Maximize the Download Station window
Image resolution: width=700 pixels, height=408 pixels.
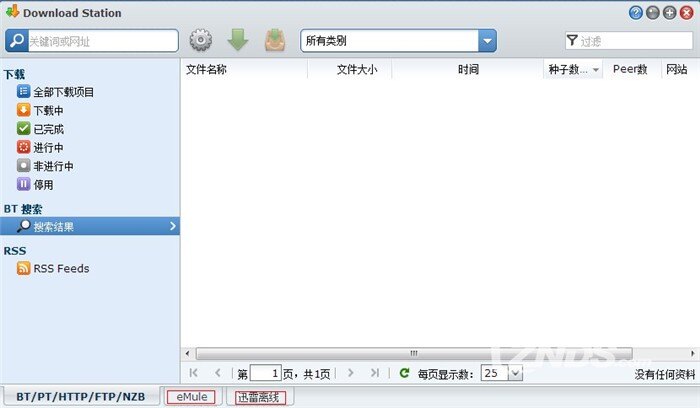[x=669, y=13]
